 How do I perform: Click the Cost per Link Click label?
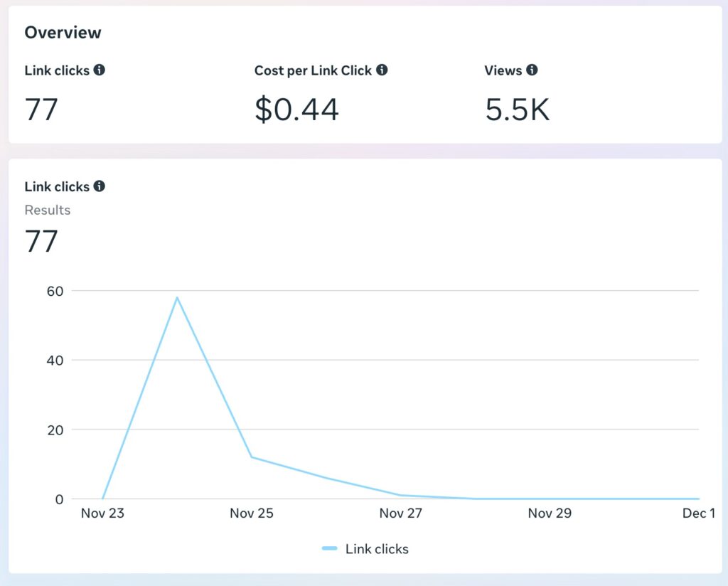[x=313, y=70]
